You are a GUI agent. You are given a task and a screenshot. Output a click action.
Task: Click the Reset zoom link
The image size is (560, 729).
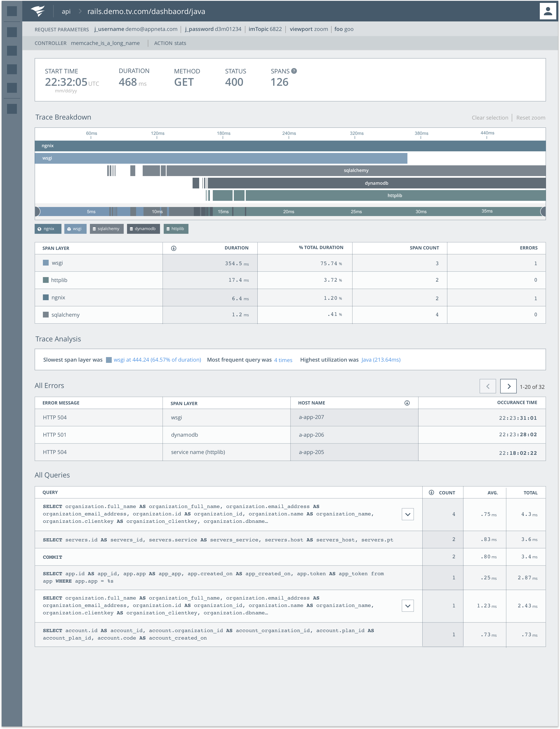(x=531, y=118)
